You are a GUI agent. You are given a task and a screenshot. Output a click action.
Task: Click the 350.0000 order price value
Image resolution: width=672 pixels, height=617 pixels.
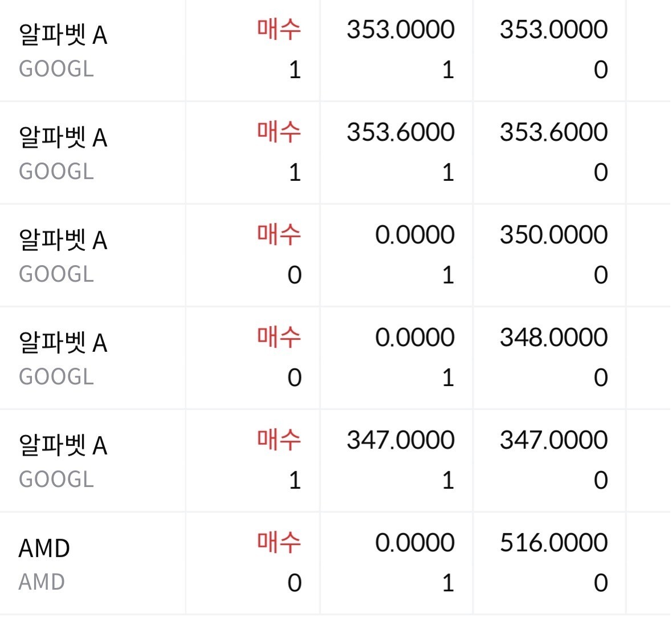(553, 235)
